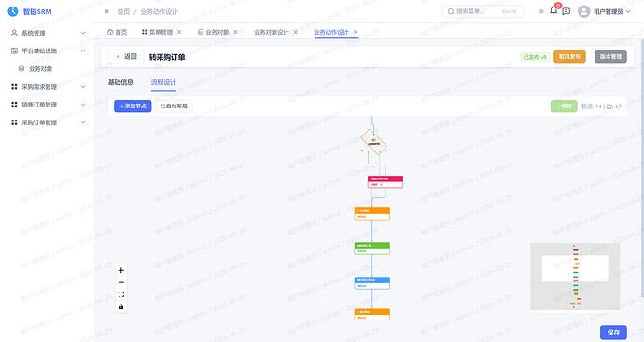Select the diamond decision node
644x342 pixels.
(373, 142)
